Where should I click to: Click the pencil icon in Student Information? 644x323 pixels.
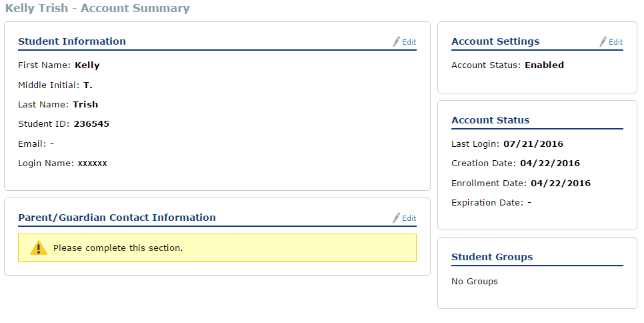click(397, 41)
